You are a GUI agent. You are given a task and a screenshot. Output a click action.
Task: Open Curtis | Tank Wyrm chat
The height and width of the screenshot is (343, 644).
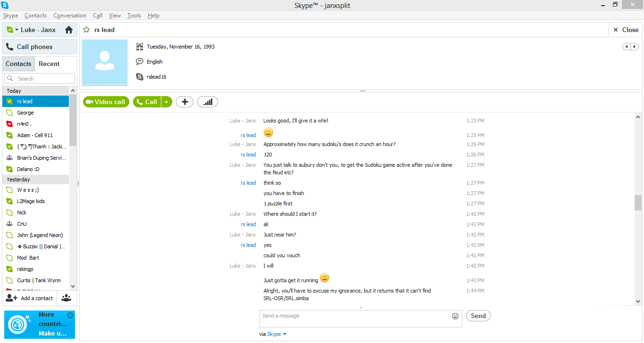(x=36, y=280)
